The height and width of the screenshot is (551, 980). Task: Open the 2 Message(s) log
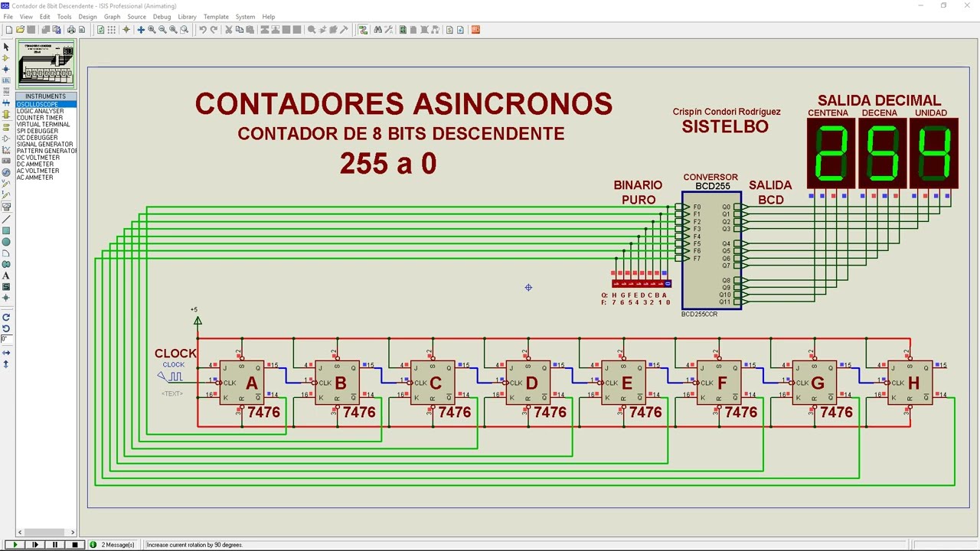click(x=113, y=545)
